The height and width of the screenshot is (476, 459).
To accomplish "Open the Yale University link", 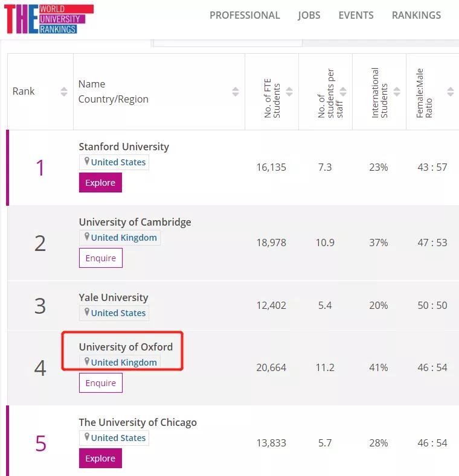I will click(114, 297).
